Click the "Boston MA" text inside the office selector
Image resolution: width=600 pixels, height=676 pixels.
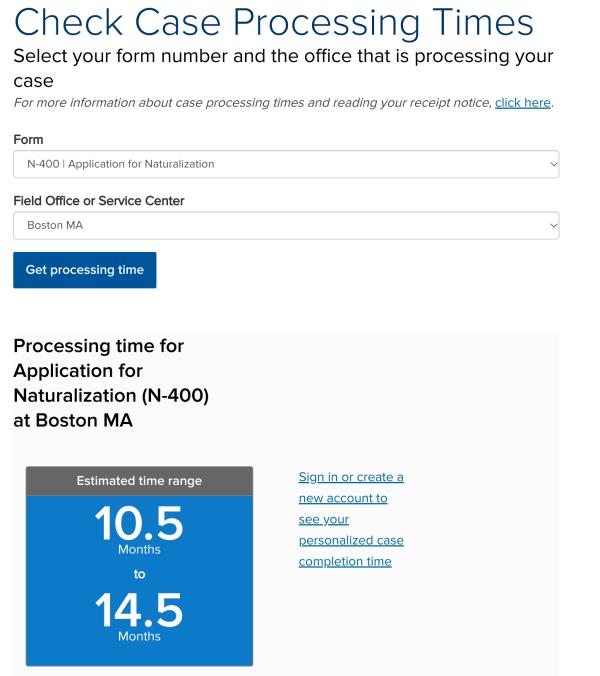[x=55, y=225]
